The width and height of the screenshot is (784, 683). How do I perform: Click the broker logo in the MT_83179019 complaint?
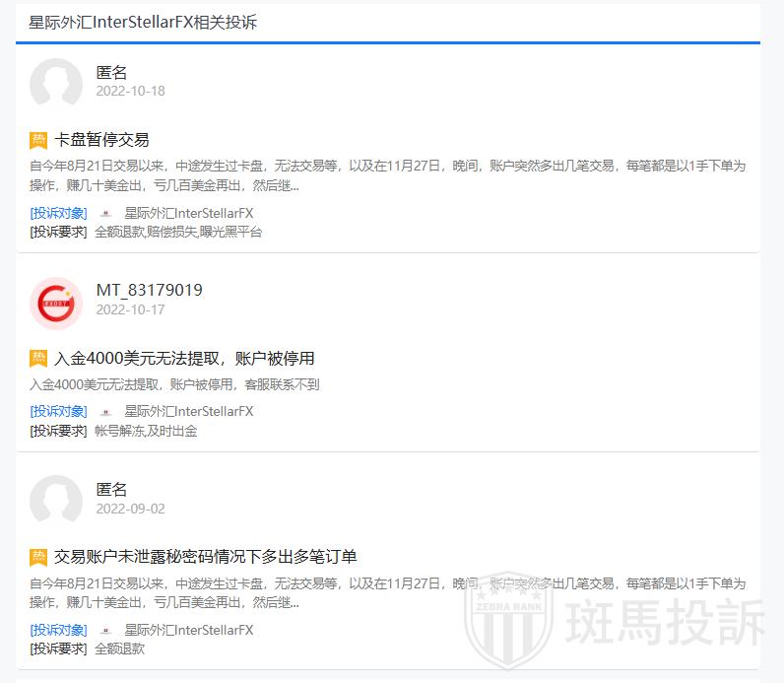(105, 412)
